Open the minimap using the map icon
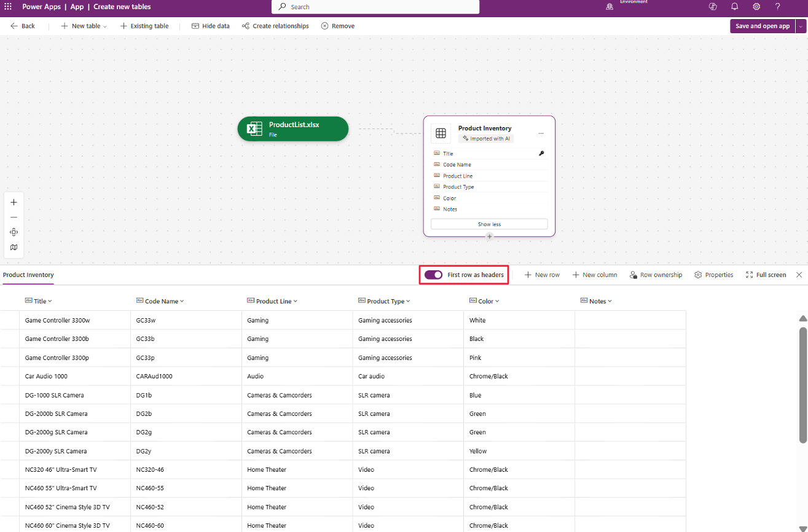This screenshot has width=808, height=532. click(x=14, y=247)
